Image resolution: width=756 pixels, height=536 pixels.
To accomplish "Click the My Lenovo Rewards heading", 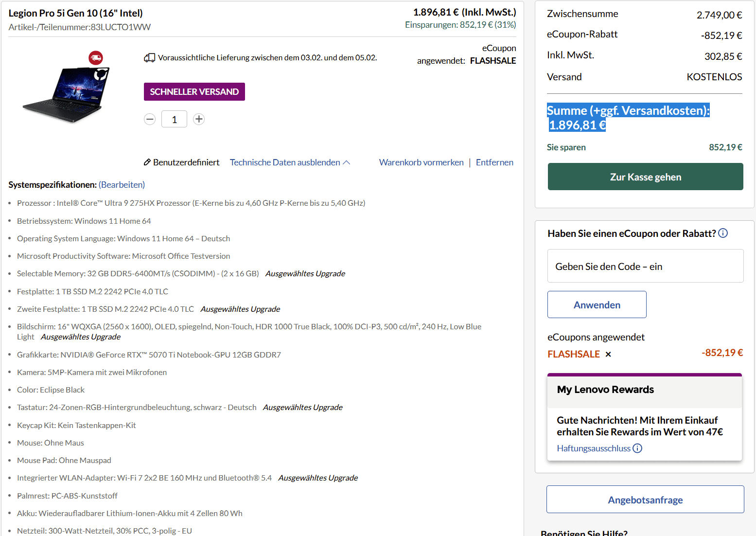I will coord(605,390).
